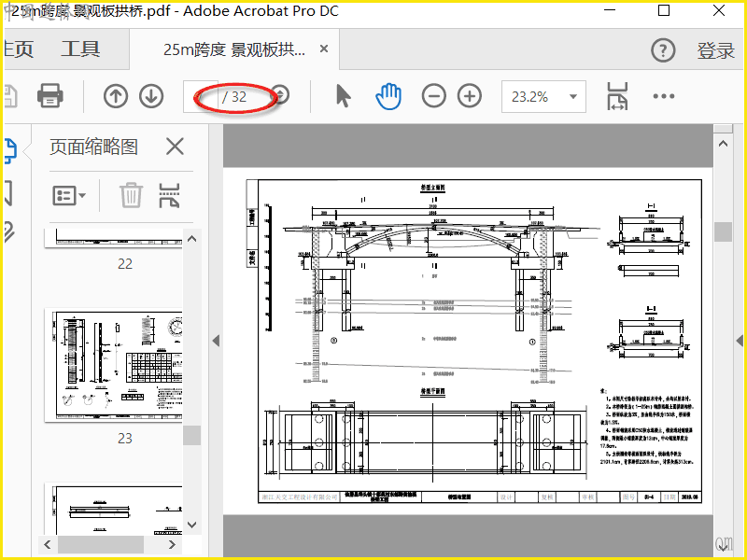The image size is (747, 560).
Task: Click the save file icon on toolbar
Action: (x=10, y=96)
